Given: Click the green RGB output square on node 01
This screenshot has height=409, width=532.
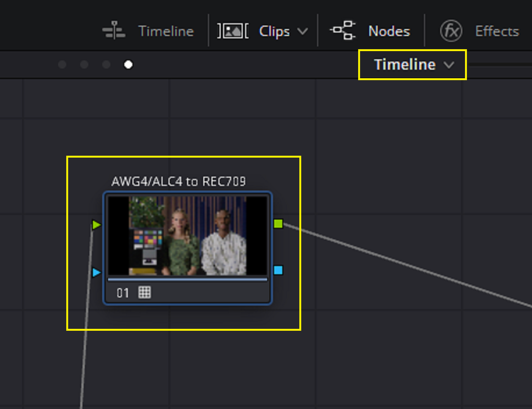Looking at the screenshot, I should click(x=278, y=224).
